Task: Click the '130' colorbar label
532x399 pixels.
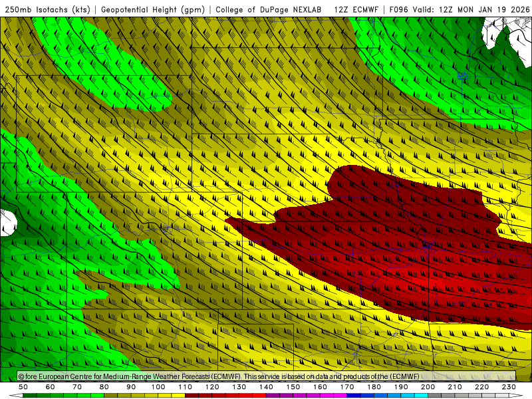Action: coord(239,387)
